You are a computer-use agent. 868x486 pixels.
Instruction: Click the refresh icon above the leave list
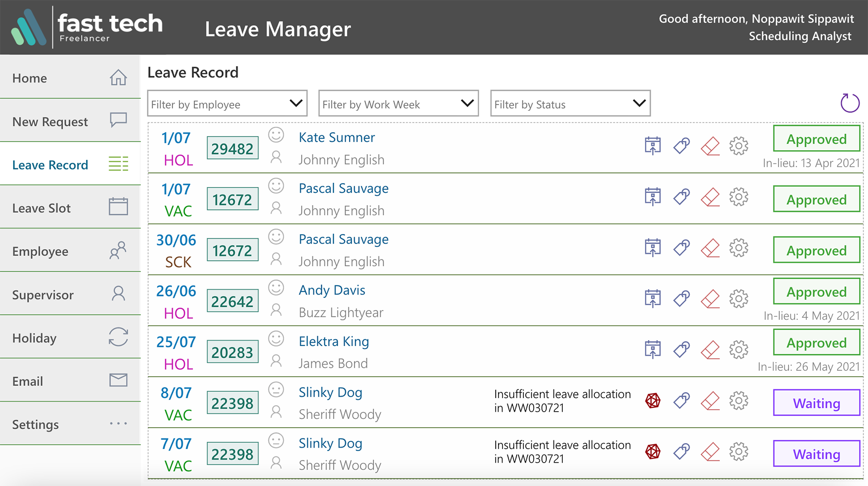[x=850, y=103]
